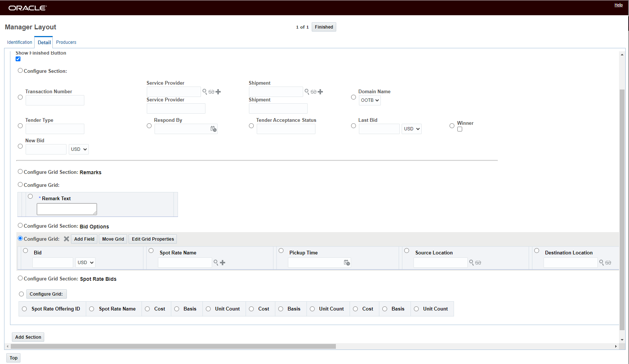This screenshot has width=629, height=364.
Task: Click the delete X icon beside Configure Grid
Action: pos(67,239)
